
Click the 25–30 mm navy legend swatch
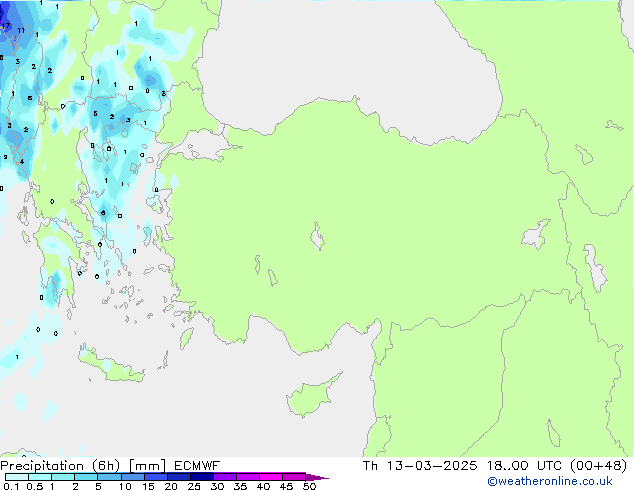point(201,477)
